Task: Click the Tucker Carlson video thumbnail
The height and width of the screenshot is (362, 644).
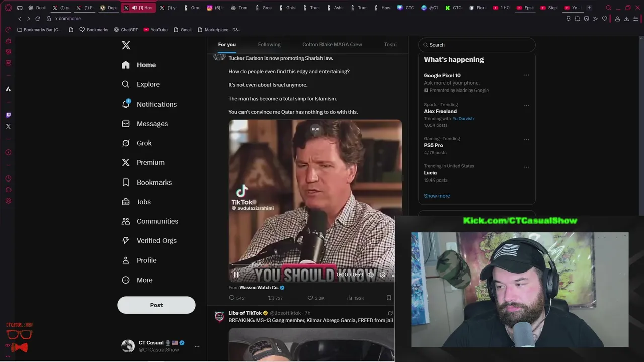Action: 315,201
